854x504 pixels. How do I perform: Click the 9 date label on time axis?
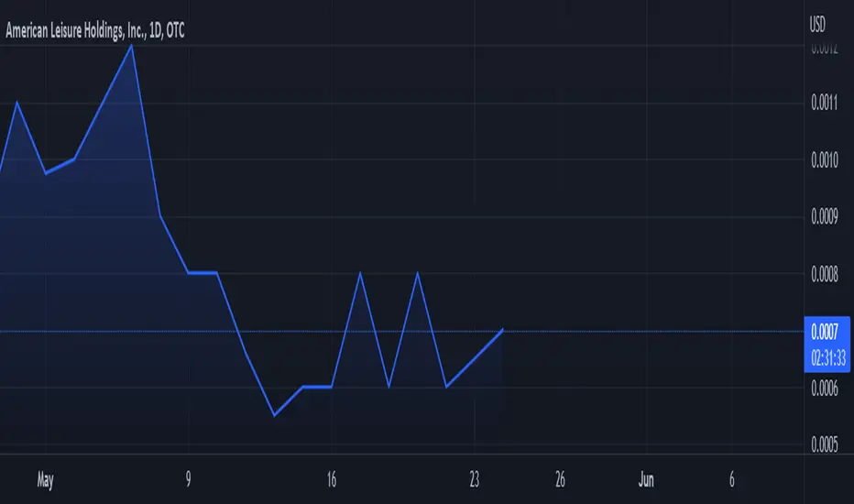click(189, 479)
